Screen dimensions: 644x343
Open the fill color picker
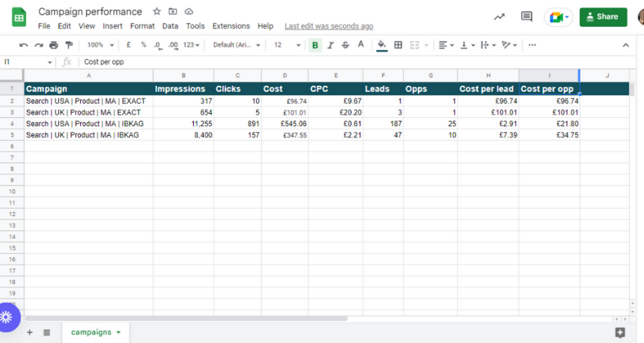[x=382, y=45]
